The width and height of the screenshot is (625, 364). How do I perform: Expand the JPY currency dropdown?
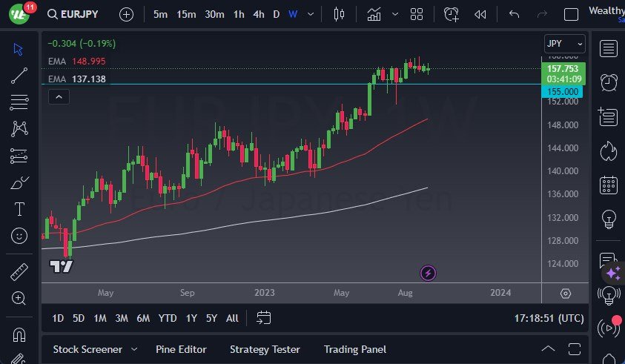564,44
